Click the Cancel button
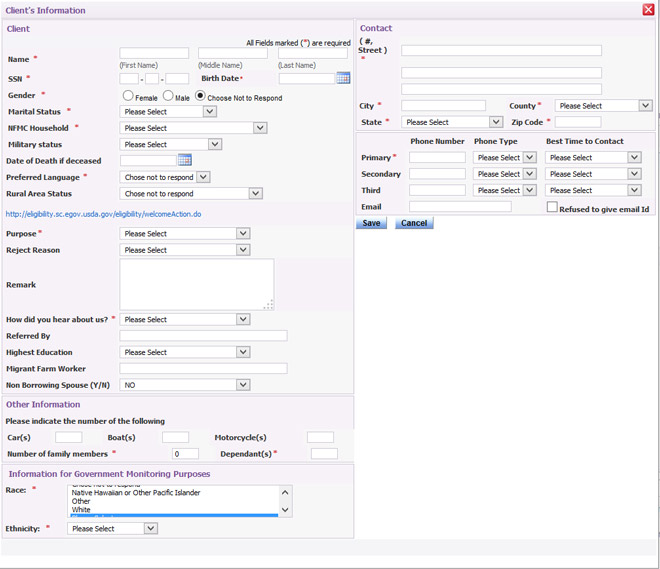Image resolution: width=660 pixels, height=569 pixels. click(414, 223)
